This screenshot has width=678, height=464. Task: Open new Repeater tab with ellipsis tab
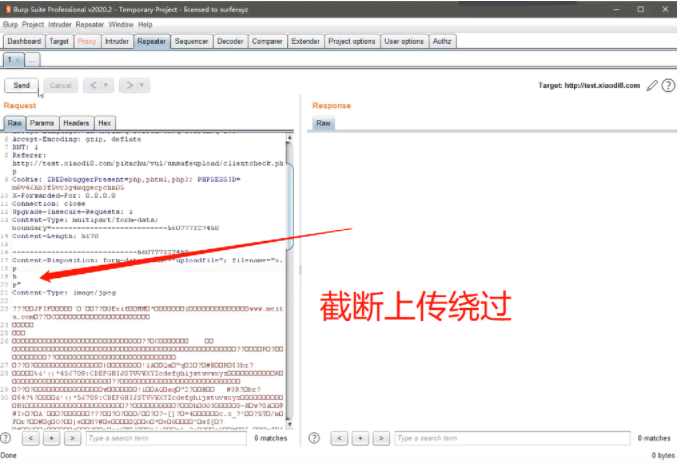(32, 60)
